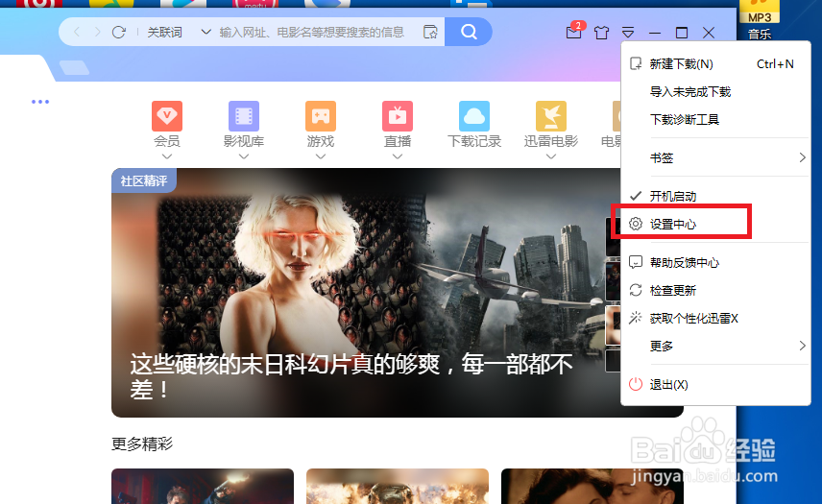Select 下载诊断工具 menu item
The width and height of the screenshot is (822, 504).
[x=715, y=119]
